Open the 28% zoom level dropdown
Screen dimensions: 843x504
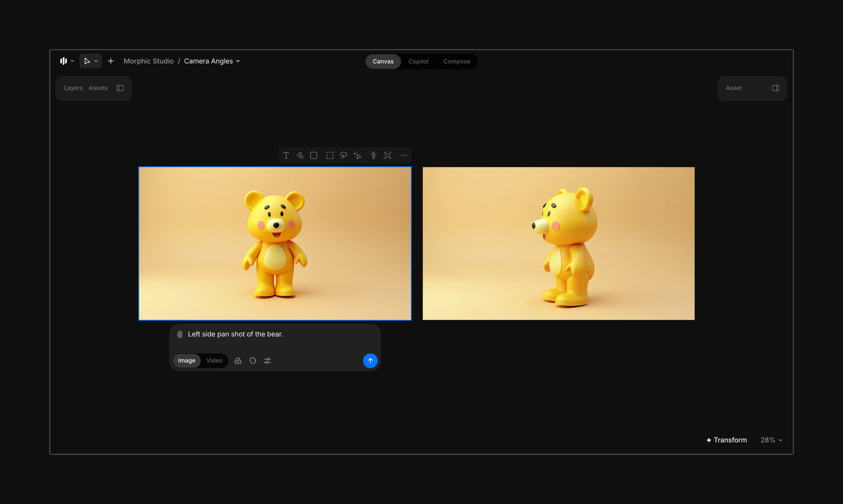(771, 440)
